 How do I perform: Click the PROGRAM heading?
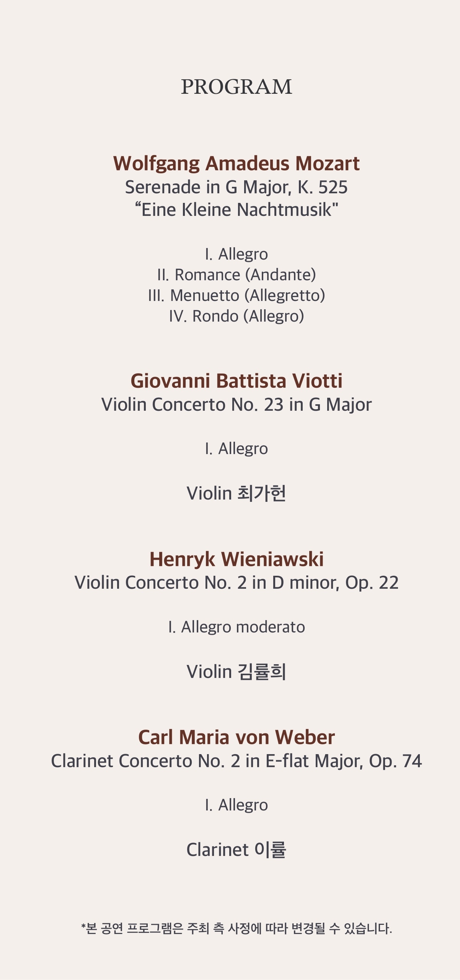(x=236, y=87)
